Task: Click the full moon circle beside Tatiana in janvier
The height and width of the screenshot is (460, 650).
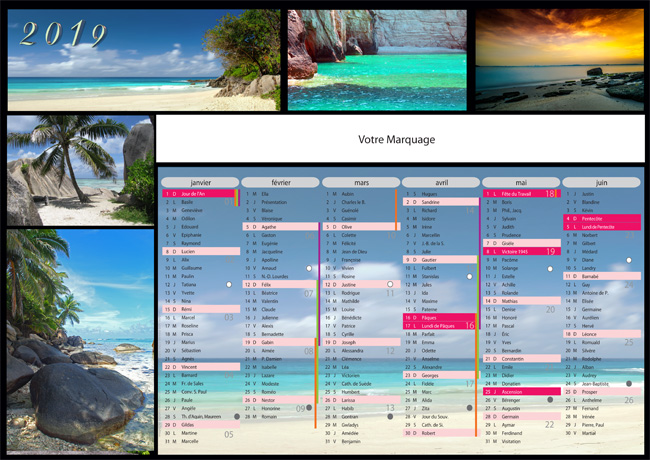Action: tap(230, 285)
